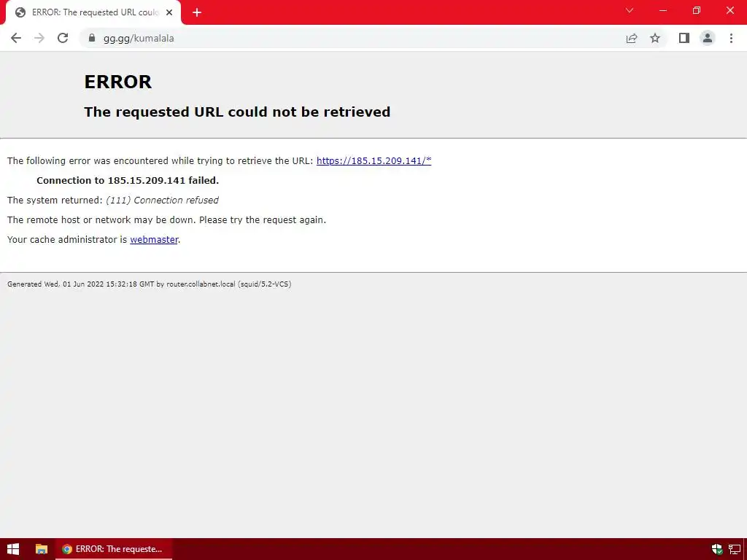747x560 pixels.
Task: Click the text "(111) Connection refused"
Action: [162, 201]
